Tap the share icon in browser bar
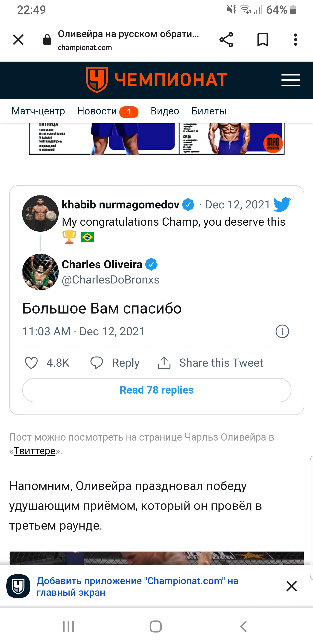Image resolution: width=313 pixels, height=644 pixels. [x=226, y=40]
